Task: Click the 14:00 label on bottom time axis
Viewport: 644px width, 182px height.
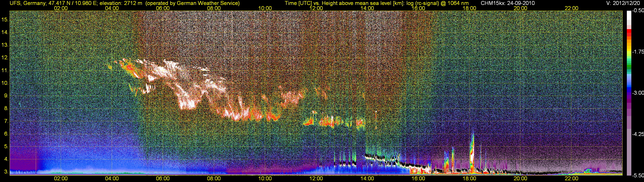Action: click(367, 179)
